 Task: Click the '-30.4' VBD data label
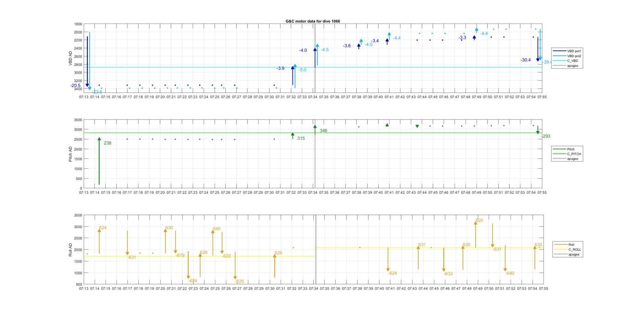pos(526,60)
